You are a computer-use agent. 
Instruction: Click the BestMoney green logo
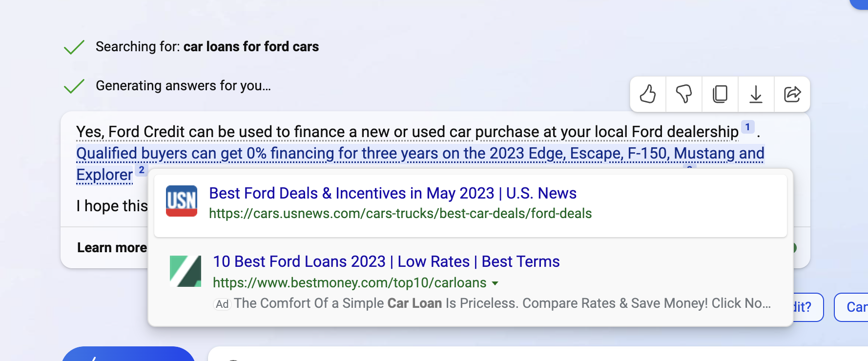pyautogui.click(x=186, y=271)
